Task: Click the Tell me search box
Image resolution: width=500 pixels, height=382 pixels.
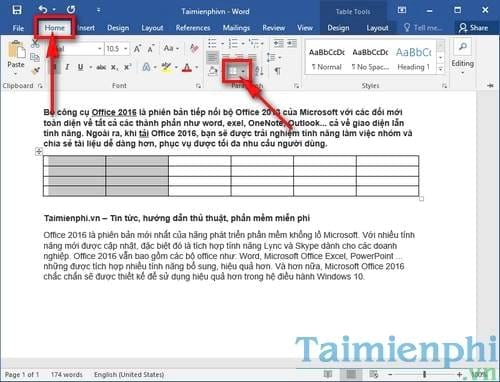Action: tap(422, 28)
